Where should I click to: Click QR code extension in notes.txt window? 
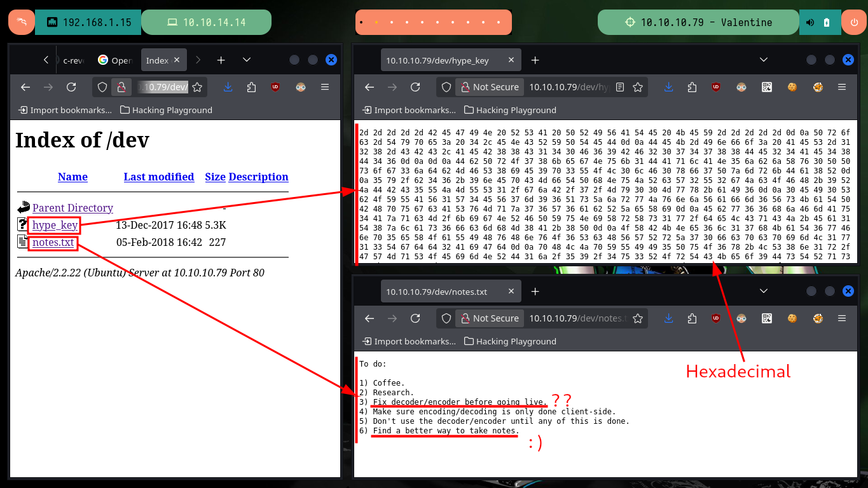(766, 318)
